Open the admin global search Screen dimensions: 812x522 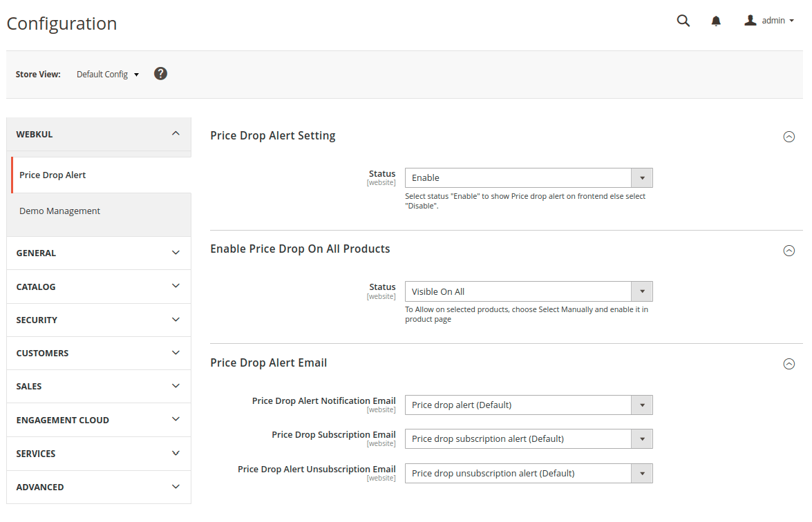[x=683, y=21]
